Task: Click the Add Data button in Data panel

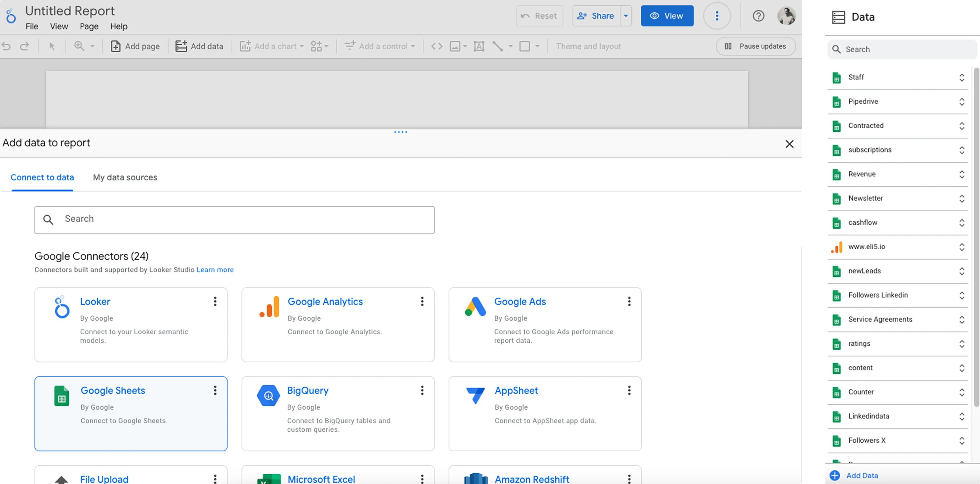Action: (x=854, y=476)
